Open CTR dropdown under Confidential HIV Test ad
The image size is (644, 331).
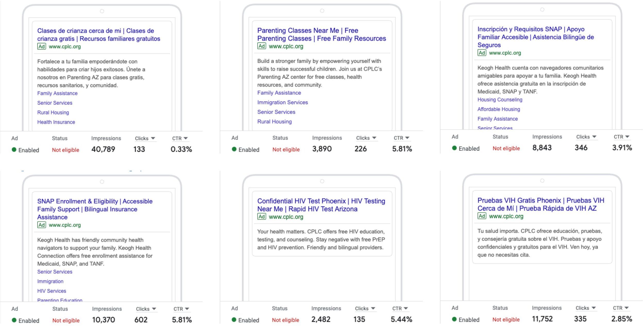400,308
